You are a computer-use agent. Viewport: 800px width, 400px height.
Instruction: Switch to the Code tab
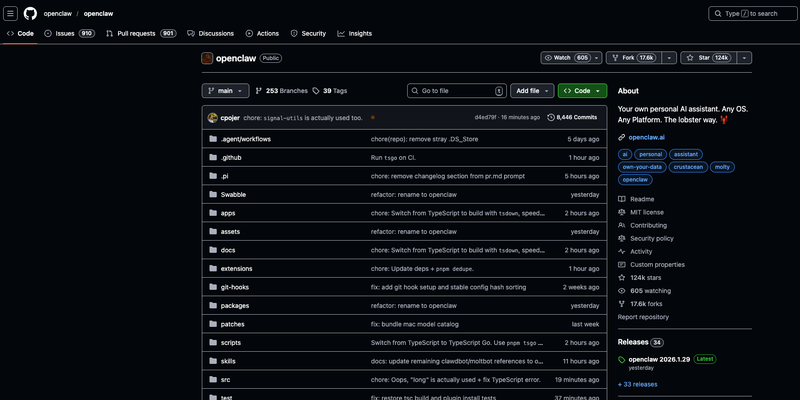20,34
